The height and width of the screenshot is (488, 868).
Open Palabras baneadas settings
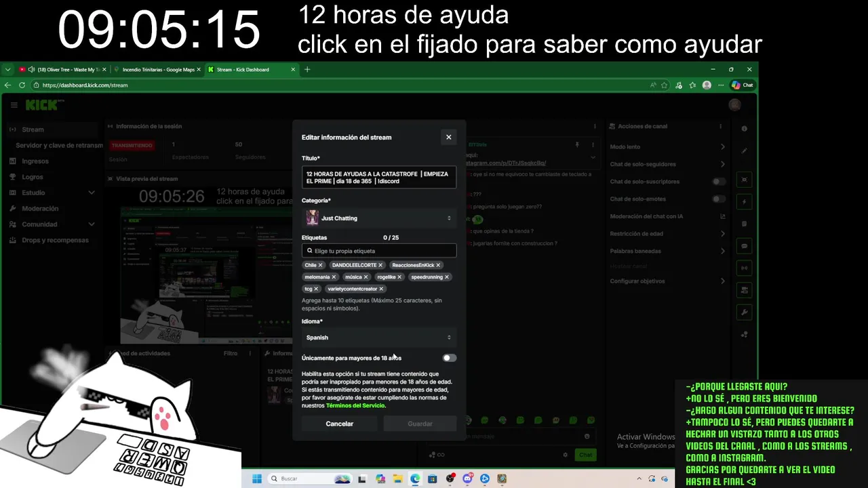pyautogui.click(x=668, y=251)
